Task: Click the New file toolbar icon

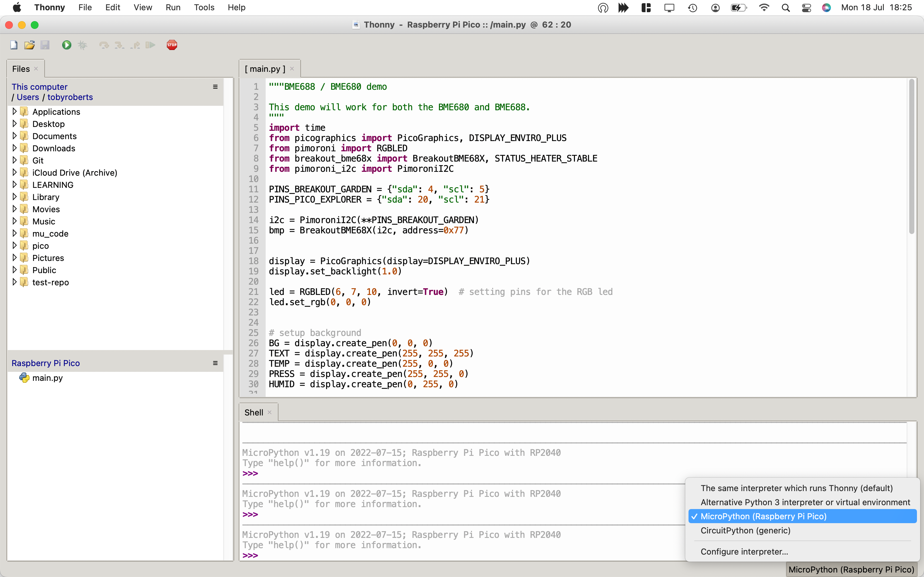Action: point(14,45)
